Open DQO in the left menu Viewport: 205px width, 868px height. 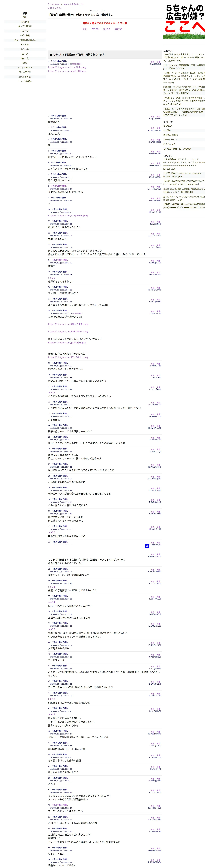tap(25, 63)
